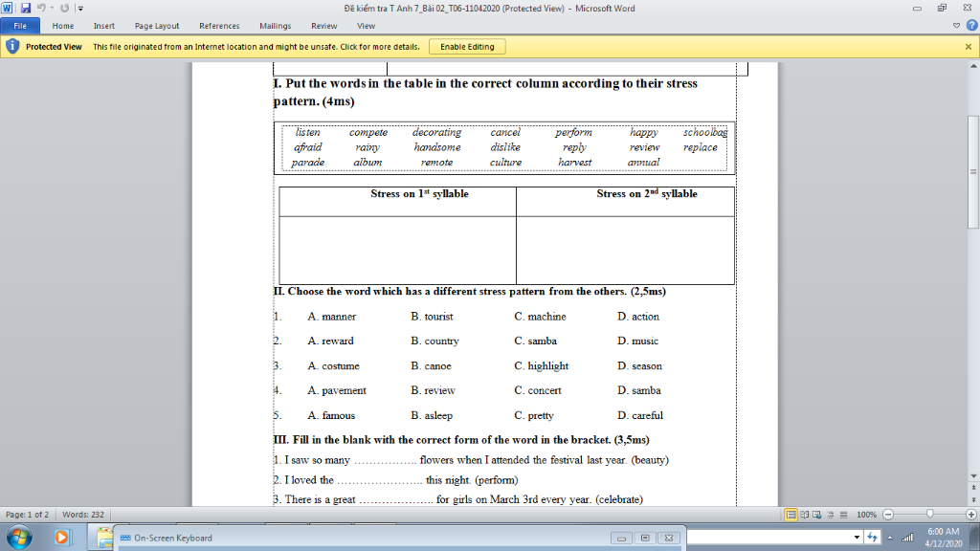Select Draft view button in status bar
The image size is (980, 551).
click(x=844, y=515)
